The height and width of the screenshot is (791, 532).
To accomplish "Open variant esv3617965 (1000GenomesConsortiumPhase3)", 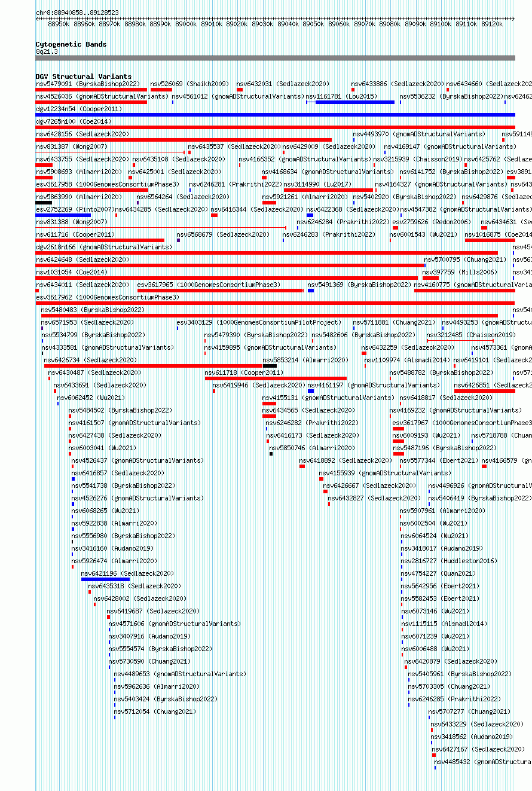I will pyautogui.click(x=209, y=285).
